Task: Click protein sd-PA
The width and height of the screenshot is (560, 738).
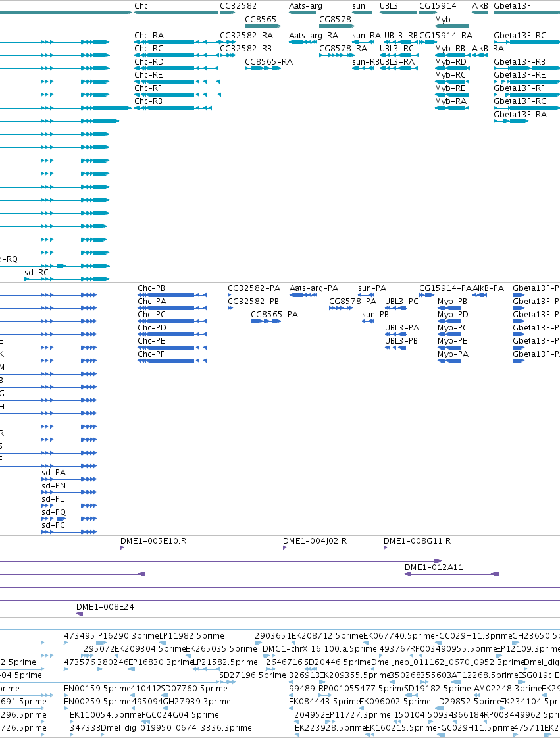Action: (x=54, y=473)
